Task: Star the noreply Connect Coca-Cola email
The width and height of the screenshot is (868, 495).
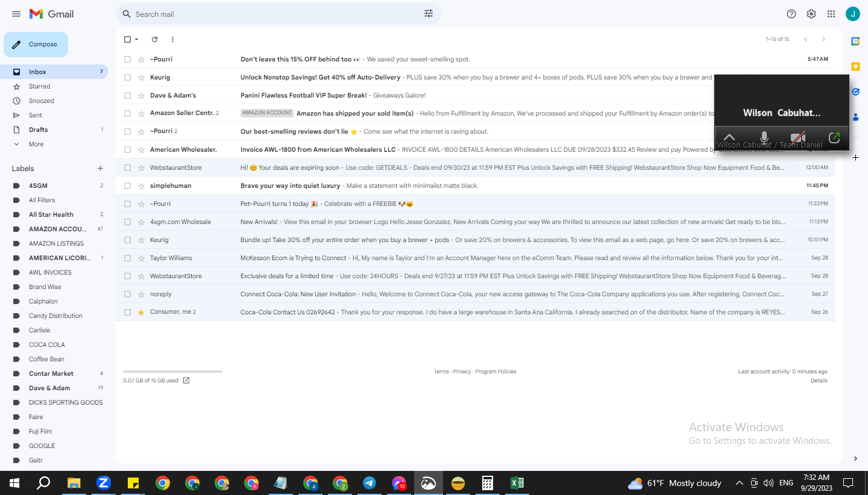Action: point(141,294)
